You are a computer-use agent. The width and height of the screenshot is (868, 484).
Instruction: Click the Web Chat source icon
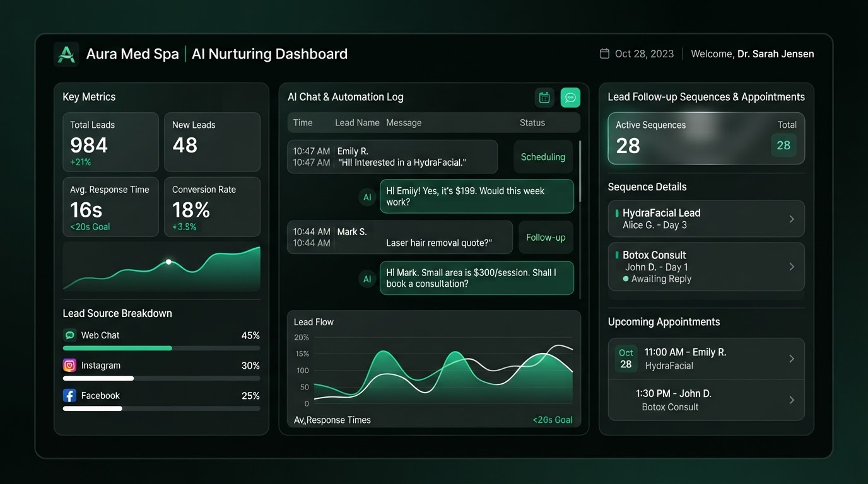tap(70, 335)
